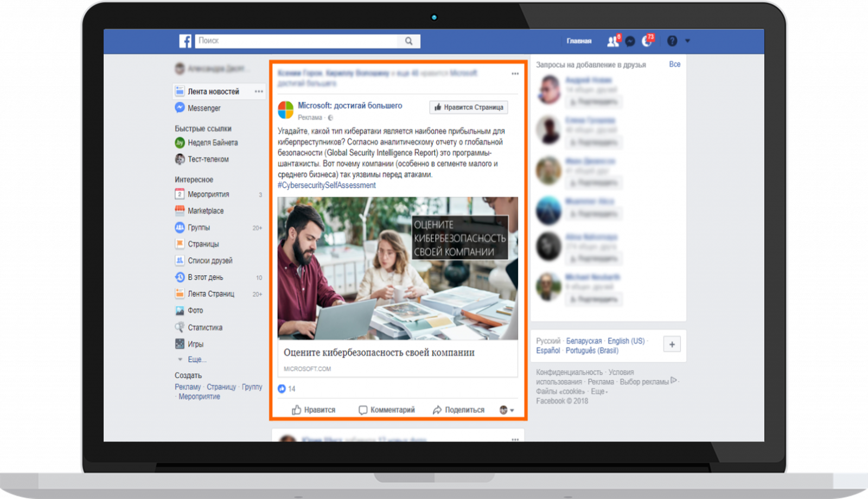Screen dimensions: 868x499
Task: Click the Списки друзей icon
Action: pos(180,260)
